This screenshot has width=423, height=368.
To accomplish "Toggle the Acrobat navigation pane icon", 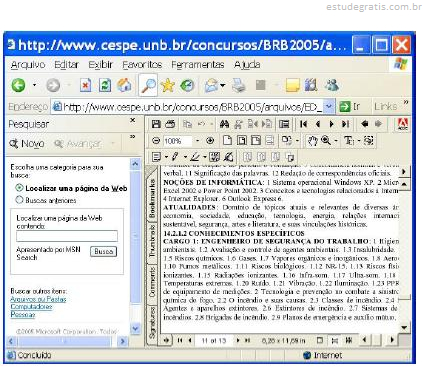I will [x=284, y=124].
